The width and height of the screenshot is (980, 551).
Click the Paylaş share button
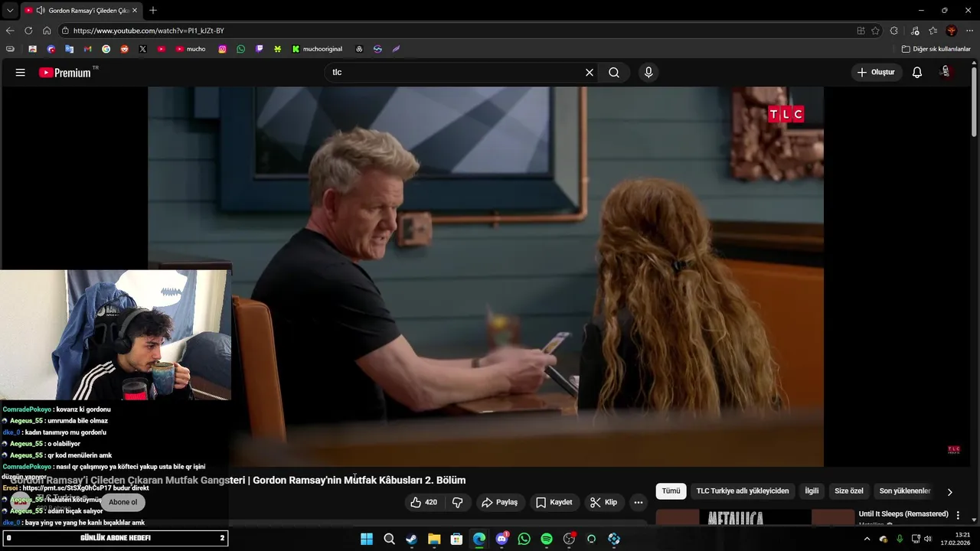[x=499, y=503]
